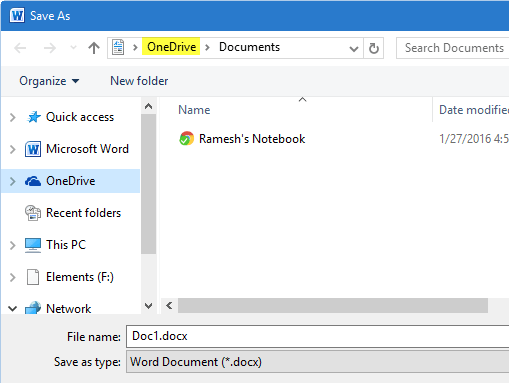Refresh the Documents folder view
This screenshot has height=383, width=509.
374,48
